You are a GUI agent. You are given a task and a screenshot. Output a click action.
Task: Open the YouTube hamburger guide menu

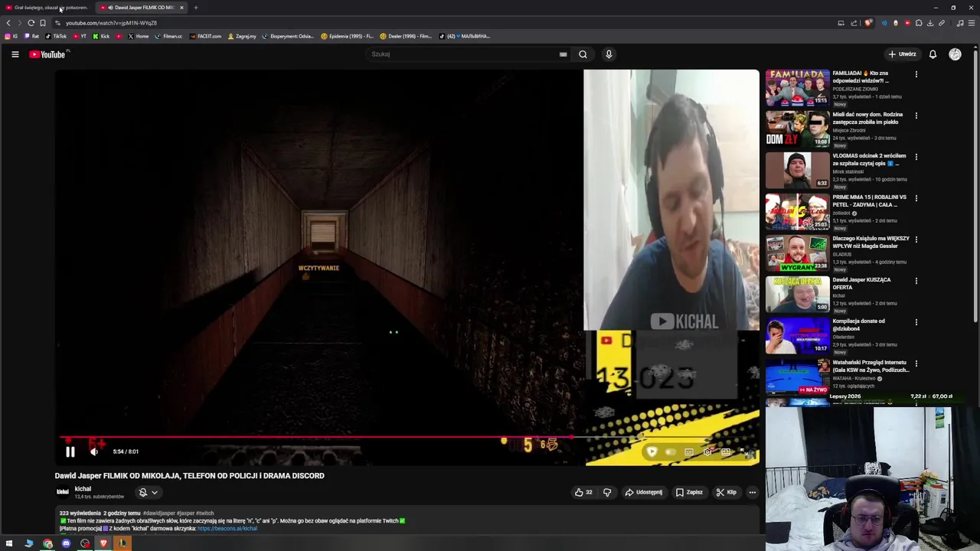[x=15, y=54]
